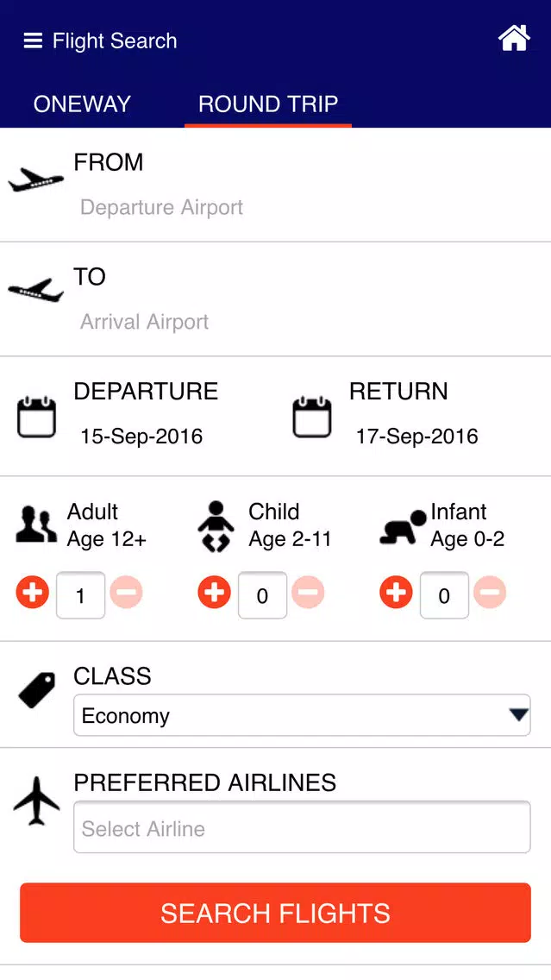The height and width of the screenshot is (980, 551).
Task: Click the class dropdown arrow
Action: tap(518, 715)
